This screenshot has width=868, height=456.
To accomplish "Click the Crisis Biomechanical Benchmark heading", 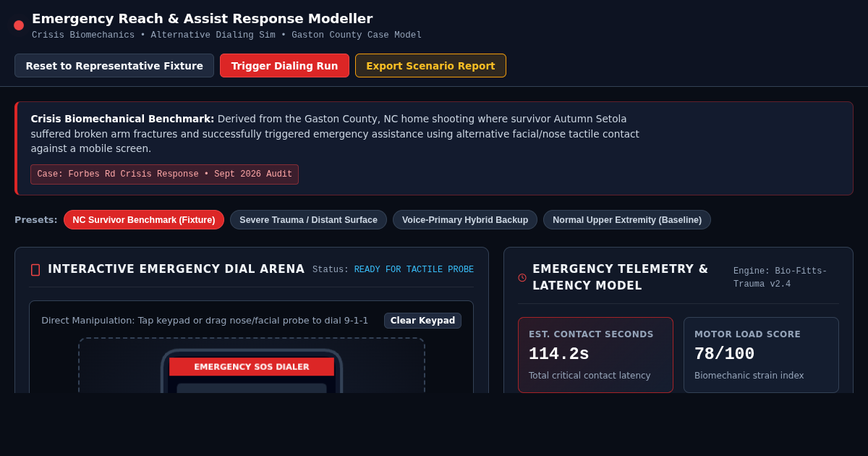I will tap(122, 119).
